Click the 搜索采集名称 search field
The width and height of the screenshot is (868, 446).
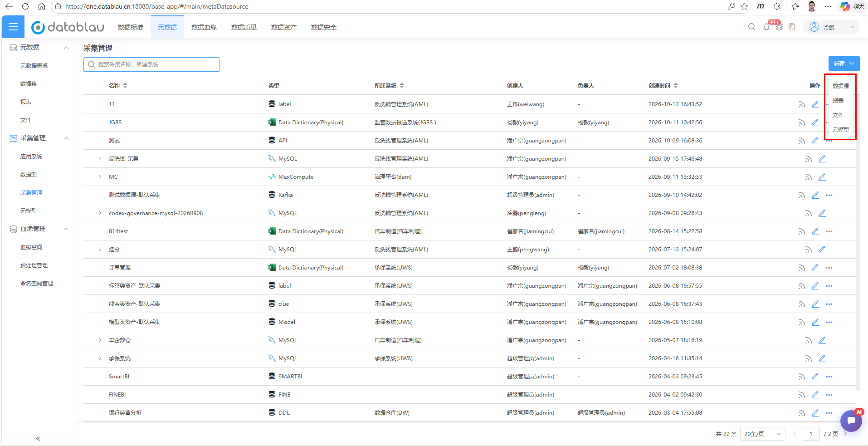pos(151,64)
